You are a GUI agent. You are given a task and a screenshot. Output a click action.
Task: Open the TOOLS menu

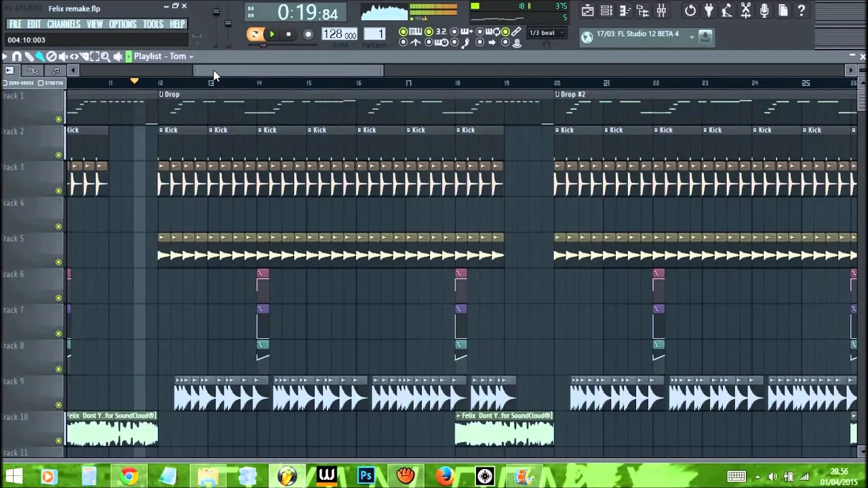pyautogui.click(x=153, y=24)
